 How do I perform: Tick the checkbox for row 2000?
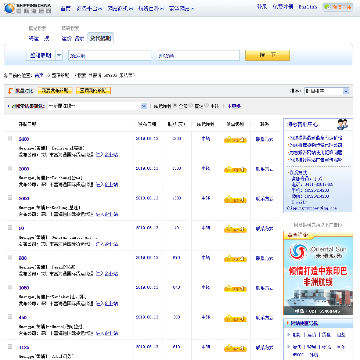point(10,168)
